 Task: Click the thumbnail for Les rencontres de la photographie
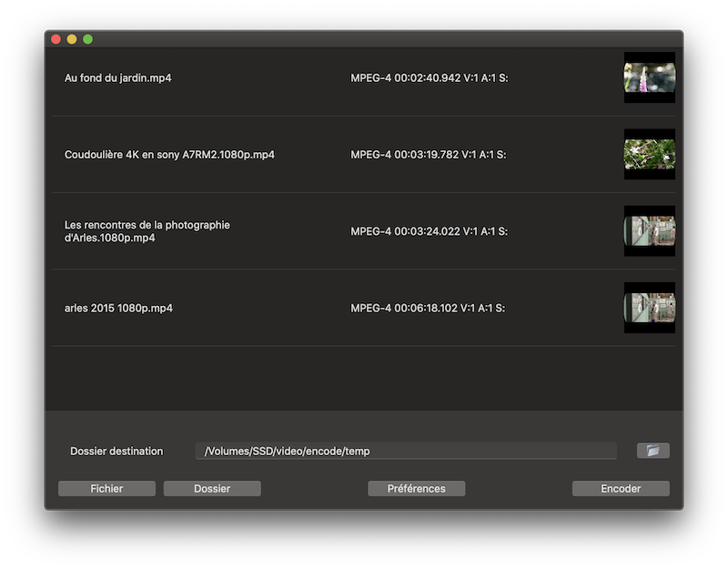[x=650, y=231]
